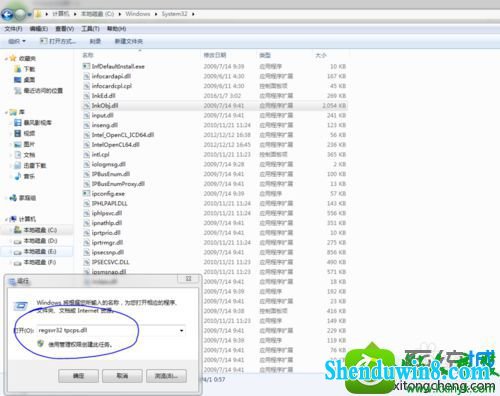
Task: Click the OK button in Run dialog
Action: coord(78,376)
